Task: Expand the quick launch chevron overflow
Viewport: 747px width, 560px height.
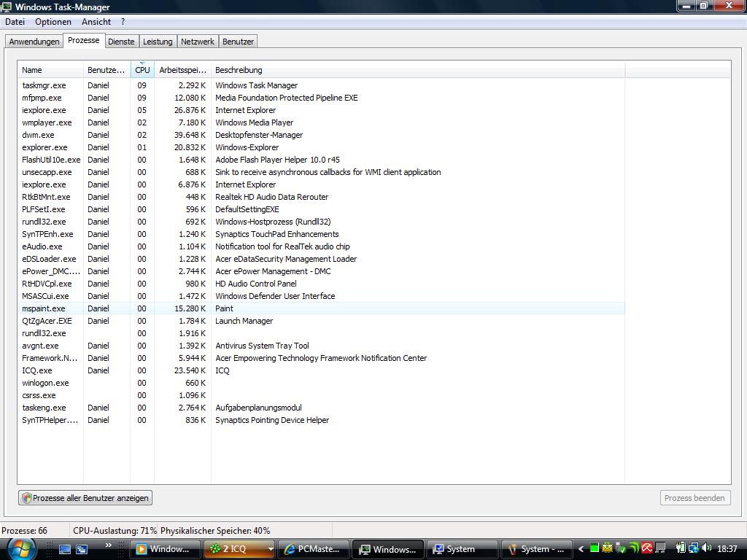Action: click(109, 545)
